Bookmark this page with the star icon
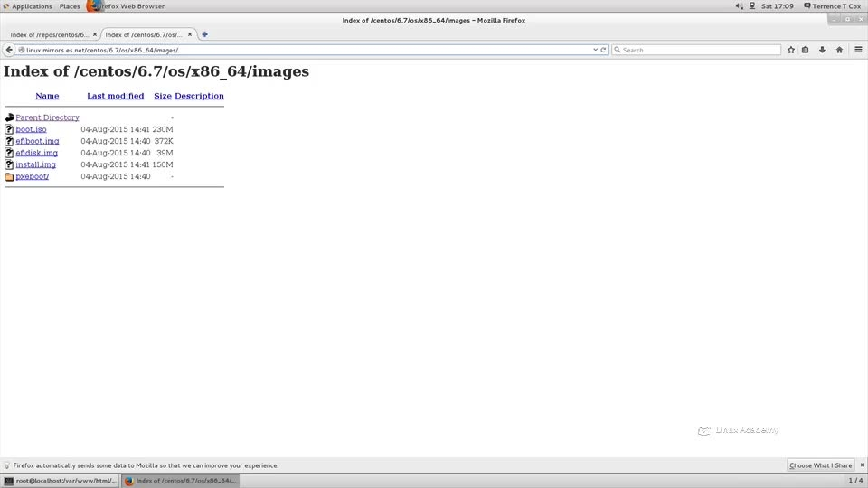The height and width of the screenshot is (488, 868). 791,50
